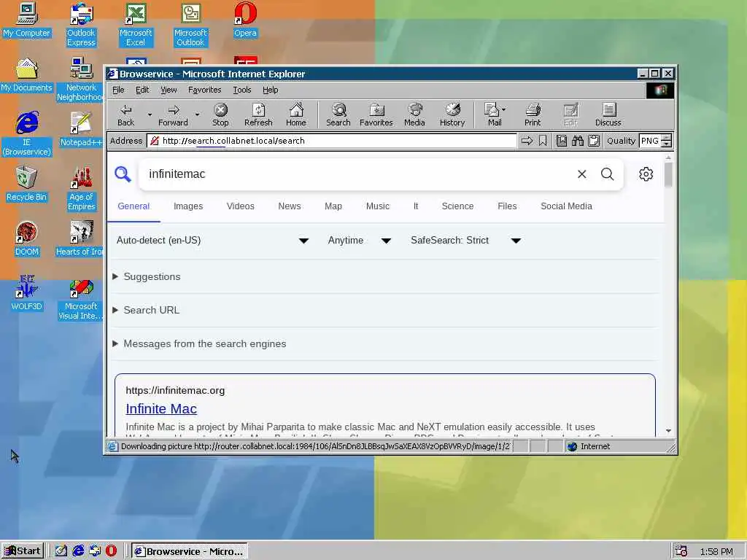
Task: Open the Tools menu
Action: pos(242,90)
